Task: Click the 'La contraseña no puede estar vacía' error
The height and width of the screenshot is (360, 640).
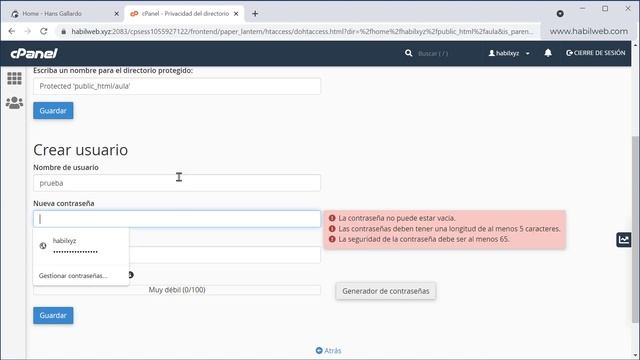Action: click(397, 218)
